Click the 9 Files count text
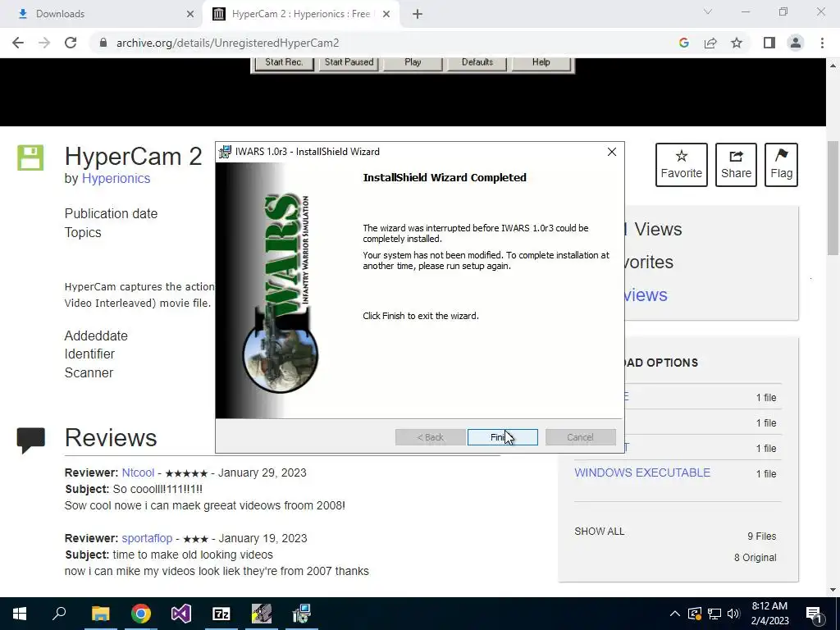Image resolution: width=840 pixels, height=630 pixels. click(x=762, y=536)
